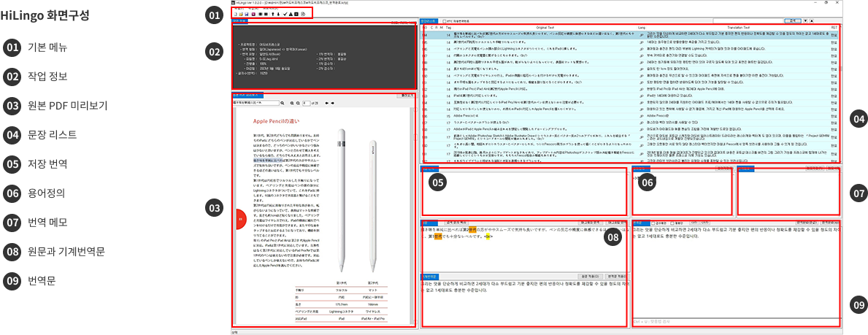Zoom out on the PDF preview

(x=298, y=103)
